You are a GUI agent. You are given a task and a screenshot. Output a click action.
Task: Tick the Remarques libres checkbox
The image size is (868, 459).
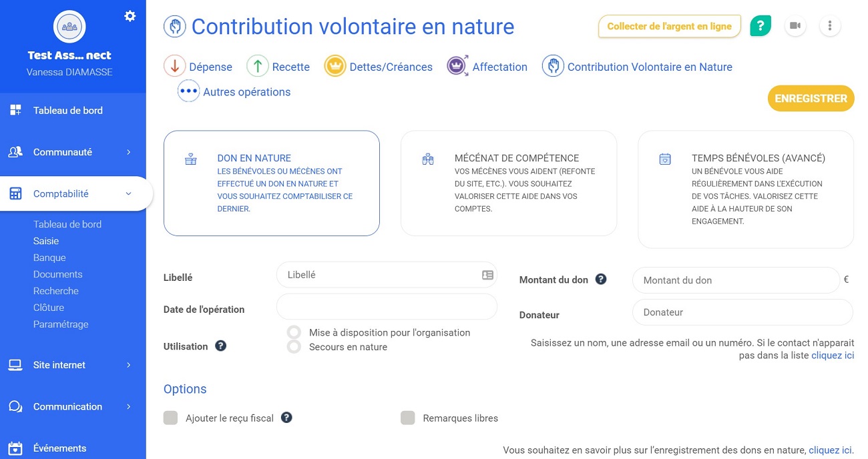coord(407,418)
